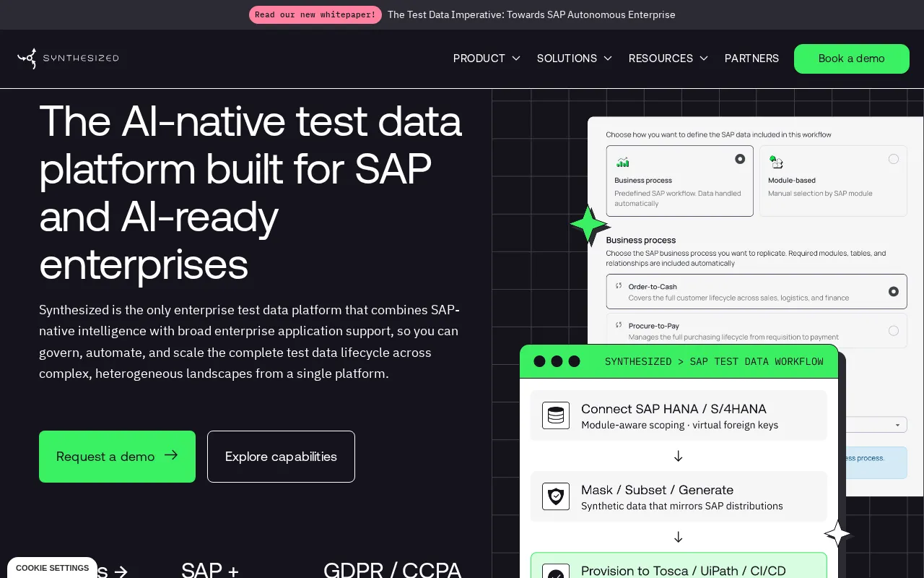
Task: Click the Request a demo button
Action: coord(117,457)
